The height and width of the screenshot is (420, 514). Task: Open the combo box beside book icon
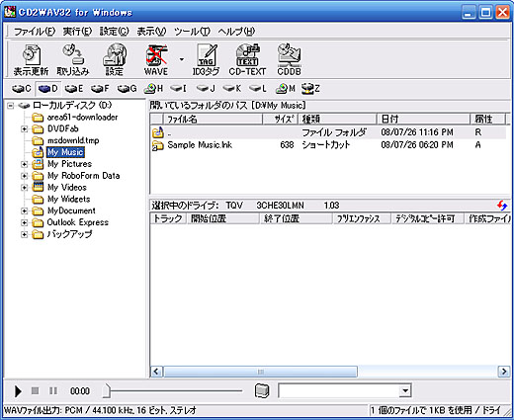pyautogui.click(x=345, y=391)
